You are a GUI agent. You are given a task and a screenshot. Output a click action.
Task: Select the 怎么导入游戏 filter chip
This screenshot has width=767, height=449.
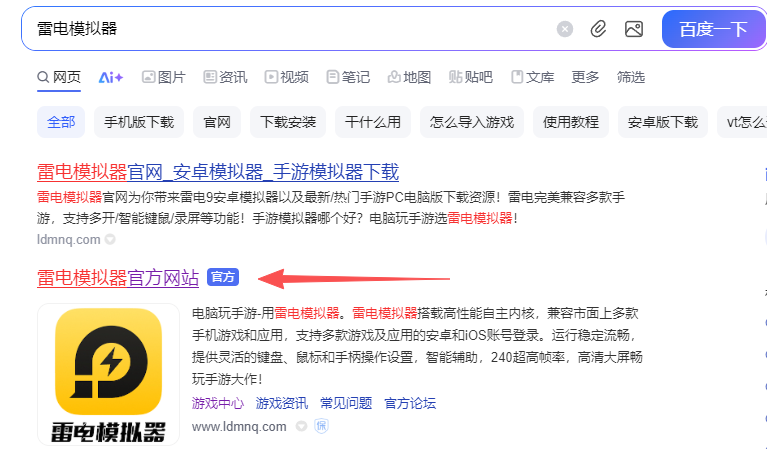point(472,122)
